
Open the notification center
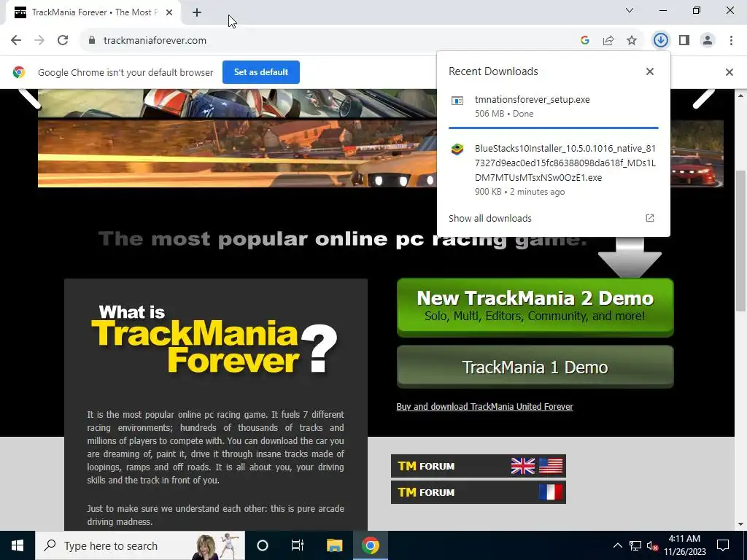coord(723,545)
